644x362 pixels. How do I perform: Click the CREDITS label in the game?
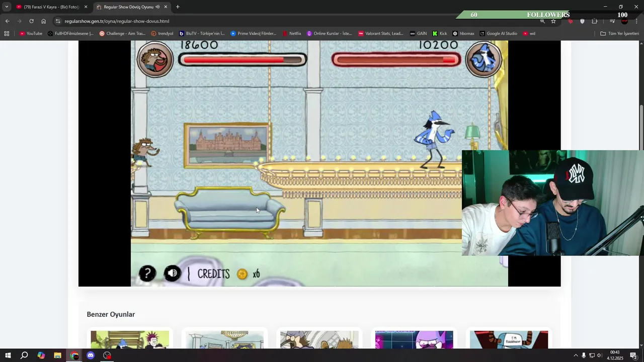point(213,274)
